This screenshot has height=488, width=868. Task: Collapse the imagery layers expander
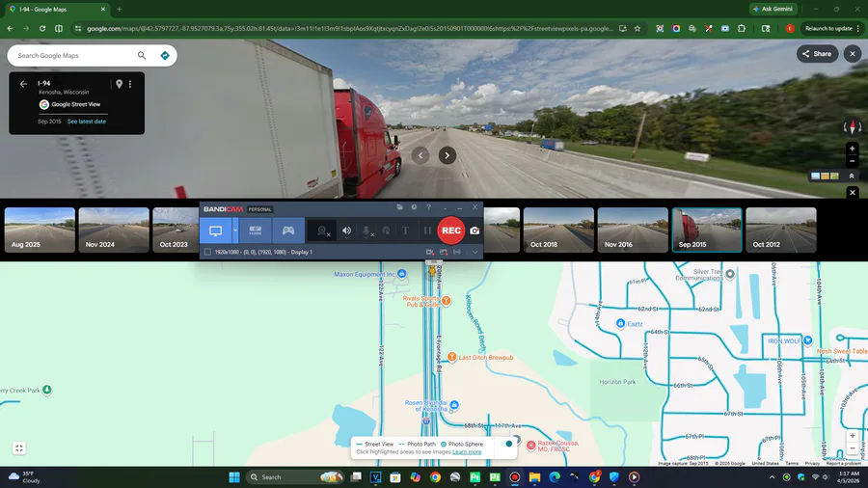pyautogui.click(x=852, y=176)
